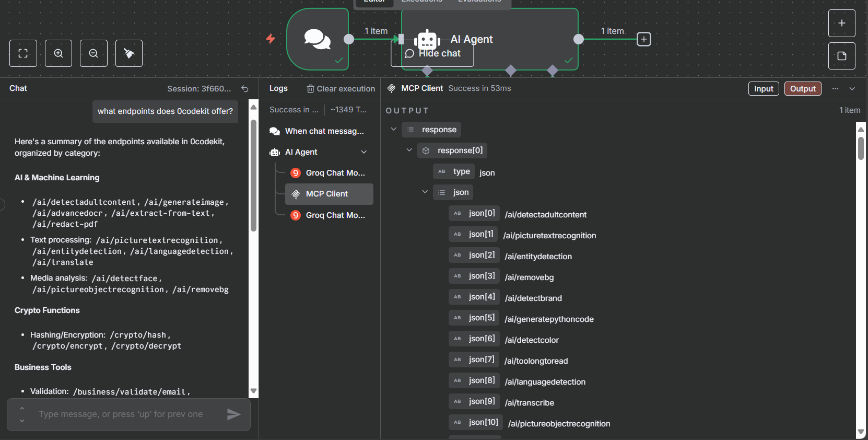This screenshot has width=868, height=440.
Task: Click the json array list icon
Action: [442, 192]
